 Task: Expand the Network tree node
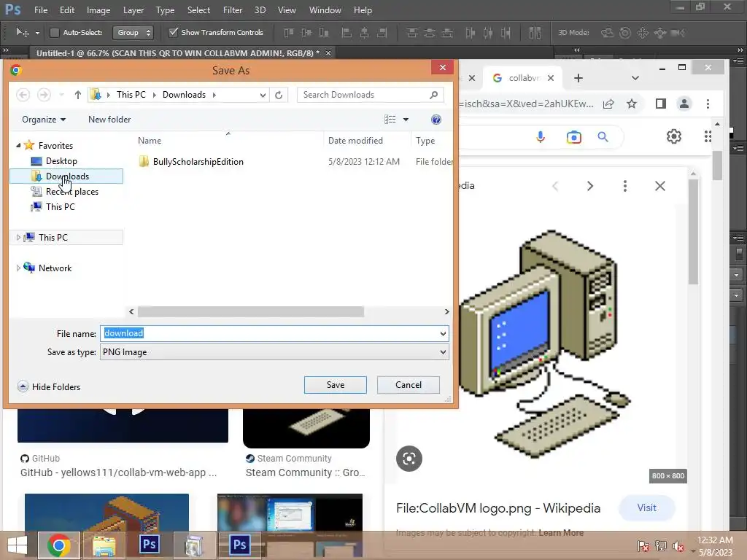[18, 268]
